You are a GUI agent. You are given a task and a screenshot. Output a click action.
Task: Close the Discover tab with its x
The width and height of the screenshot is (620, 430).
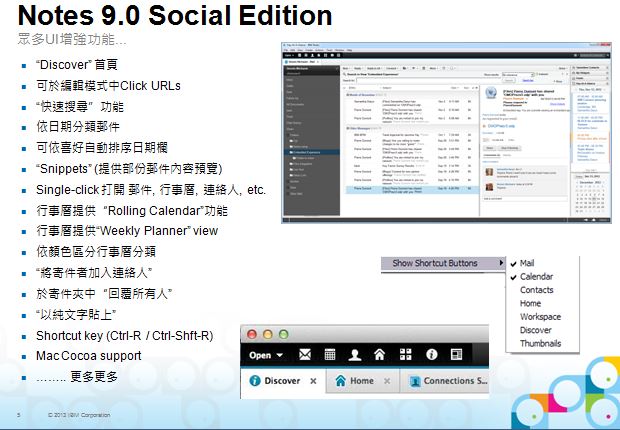[313, 381]
